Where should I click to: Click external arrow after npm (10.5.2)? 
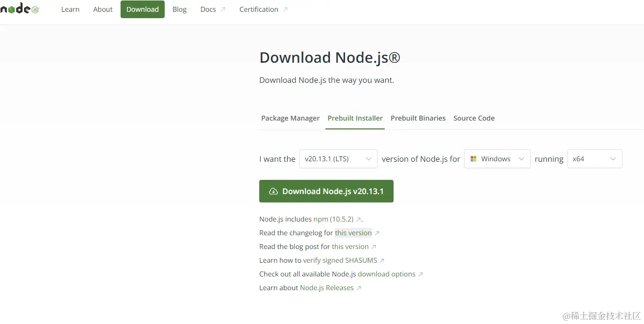pyautogui.click(x=359, y=220)
